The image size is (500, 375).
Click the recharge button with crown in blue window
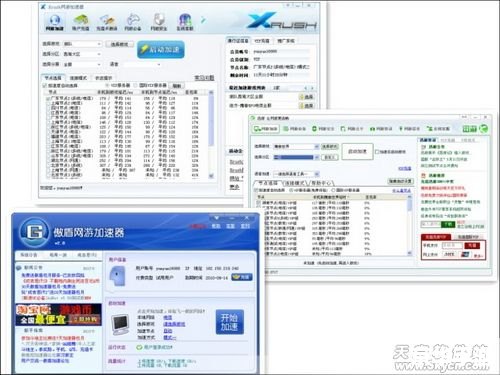242,277
